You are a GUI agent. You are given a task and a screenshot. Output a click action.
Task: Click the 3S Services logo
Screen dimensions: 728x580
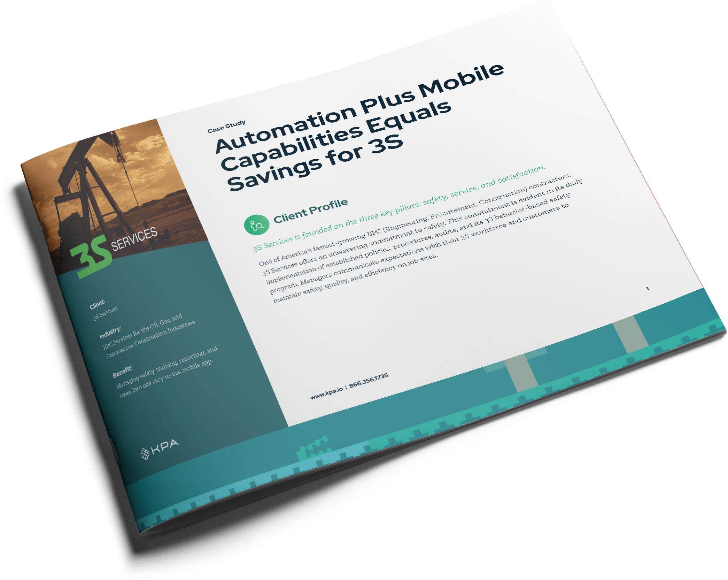(x=114, y=252)
